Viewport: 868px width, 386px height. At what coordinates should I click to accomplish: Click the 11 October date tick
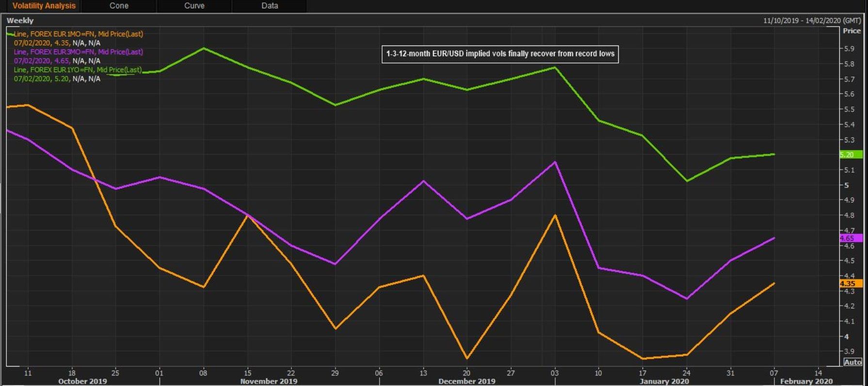pyautogui.click(x=28, y=373)
